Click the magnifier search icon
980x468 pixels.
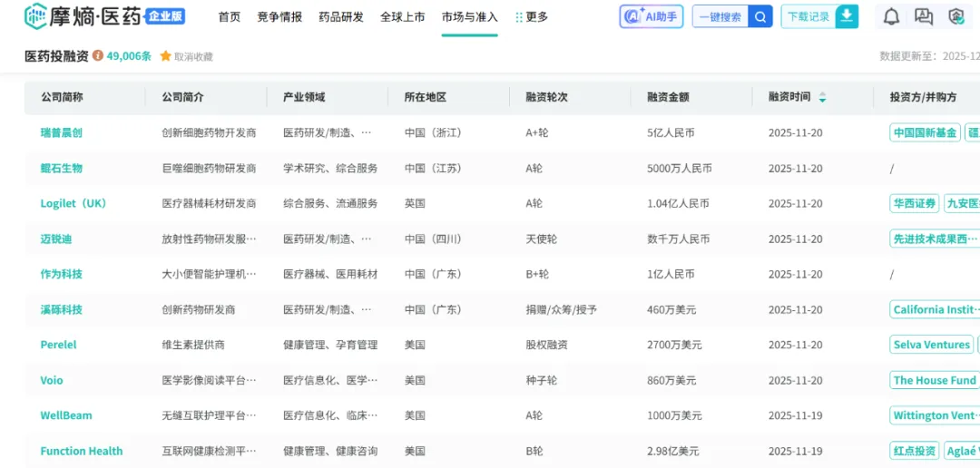(x=760, y=16)
